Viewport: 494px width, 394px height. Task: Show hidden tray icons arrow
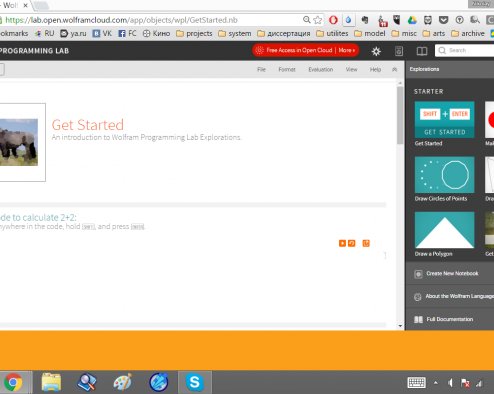436,383
